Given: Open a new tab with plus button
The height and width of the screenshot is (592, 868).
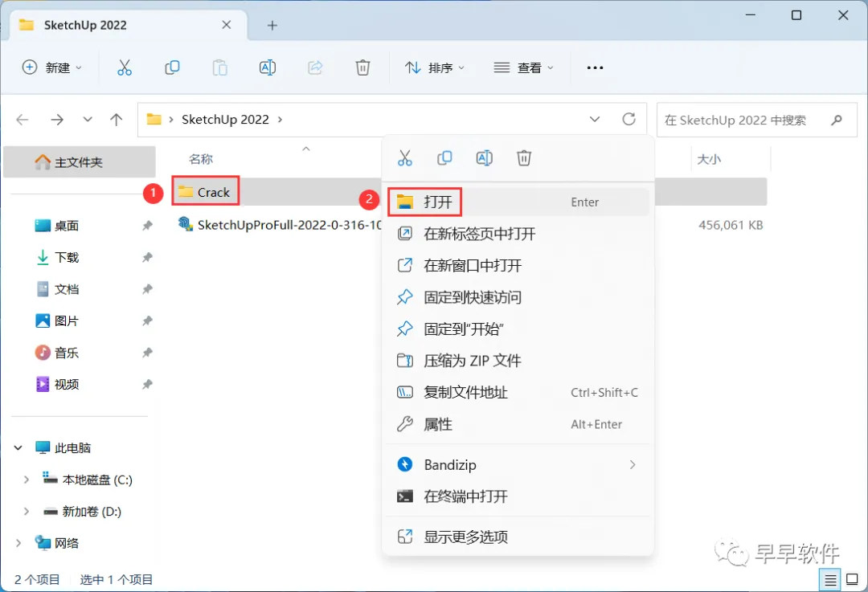Looking at the screenshot, I should 272,26.
